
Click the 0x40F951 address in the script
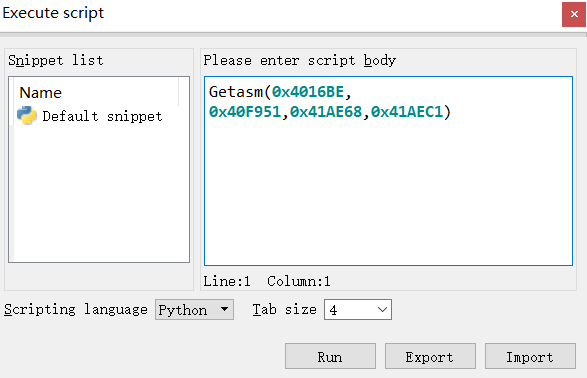click(x=245, y=112)
